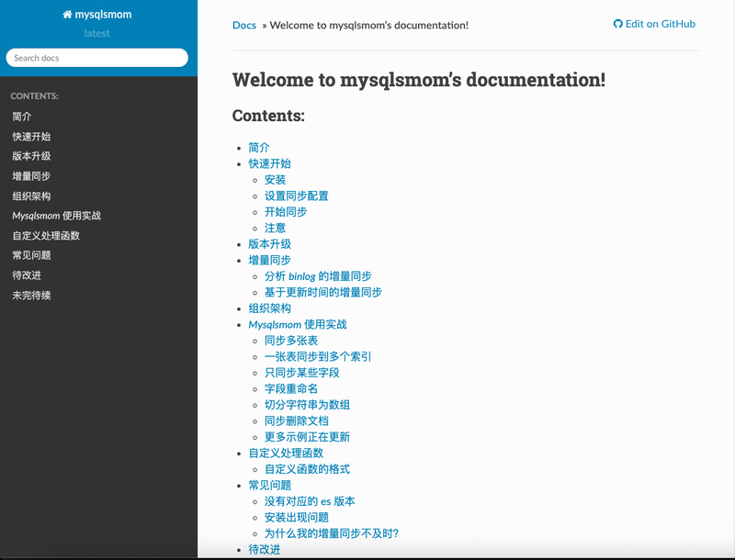Open the 同步多张表 link
Screen dimensions: 735x560
(291, 341)
